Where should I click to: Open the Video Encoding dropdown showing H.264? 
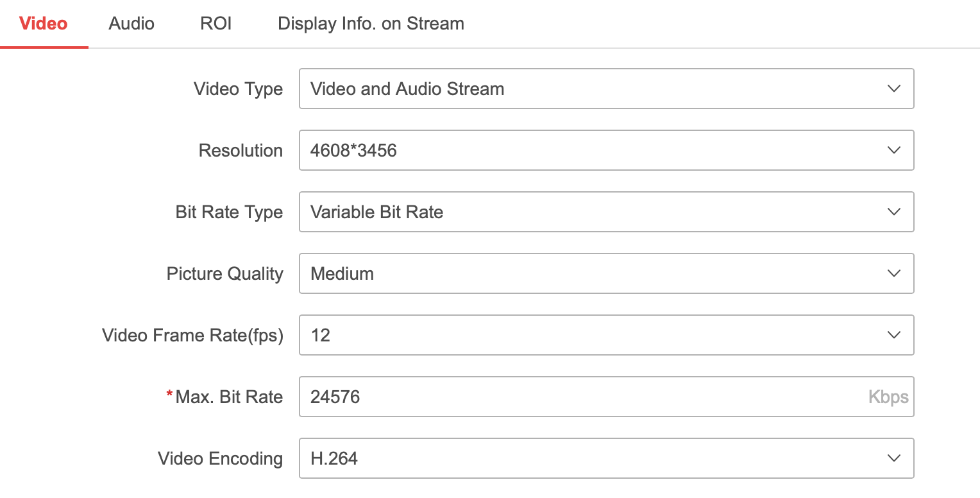(x=577, y=458)
